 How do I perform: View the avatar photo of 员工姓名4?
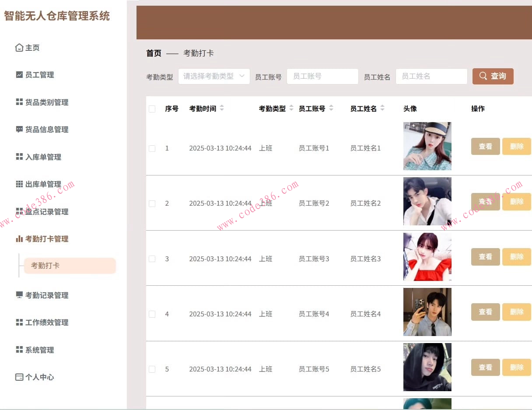427,312
